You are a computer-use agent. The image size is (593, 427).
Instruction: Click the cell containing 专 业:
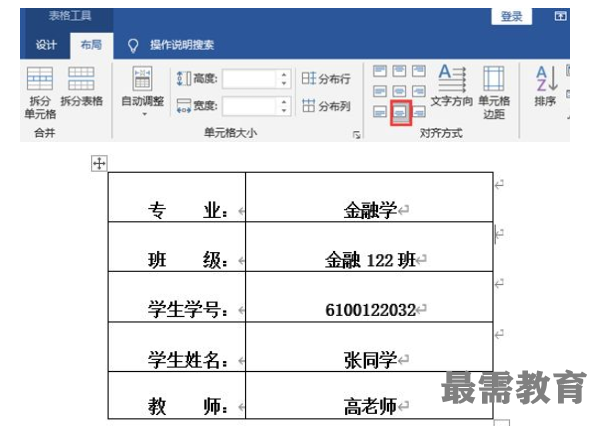(177, 197)
